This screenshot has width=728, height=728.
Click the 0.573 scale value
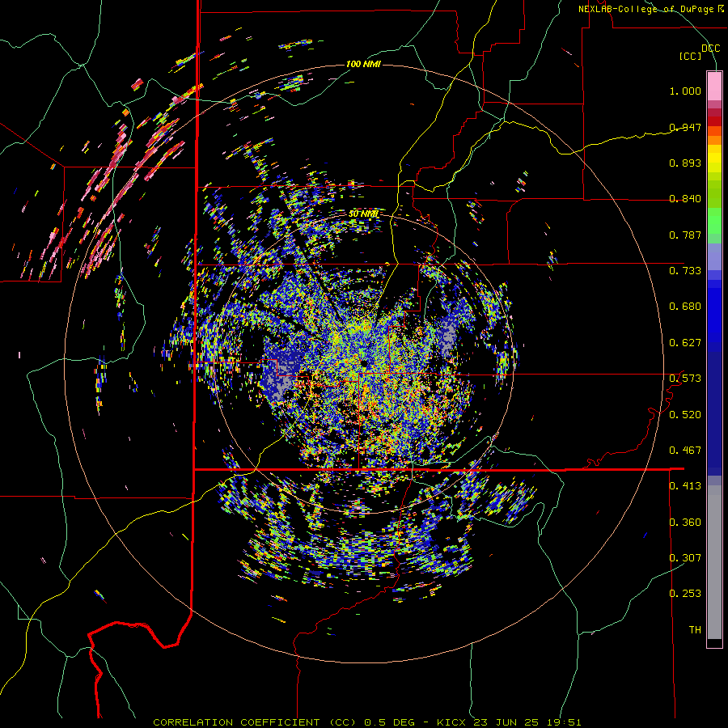(685, 379)
